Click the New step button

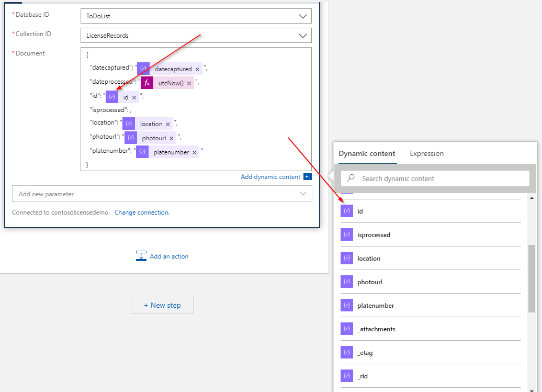click(162, 305)
